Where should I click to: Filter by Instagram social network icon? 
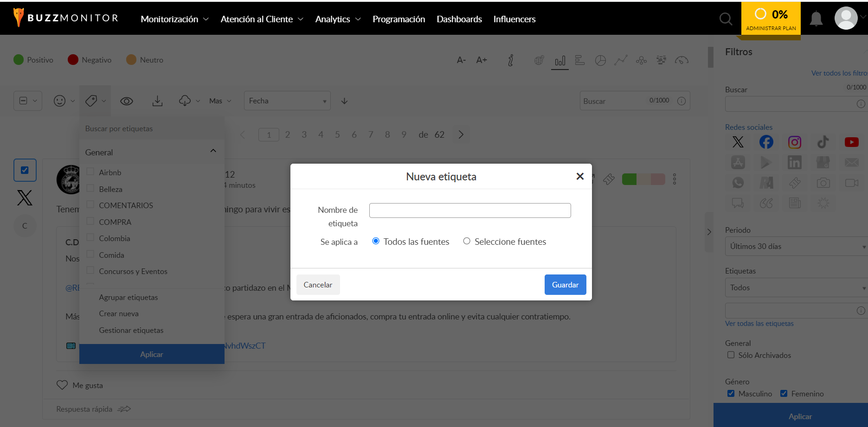[x=794, y=142]
